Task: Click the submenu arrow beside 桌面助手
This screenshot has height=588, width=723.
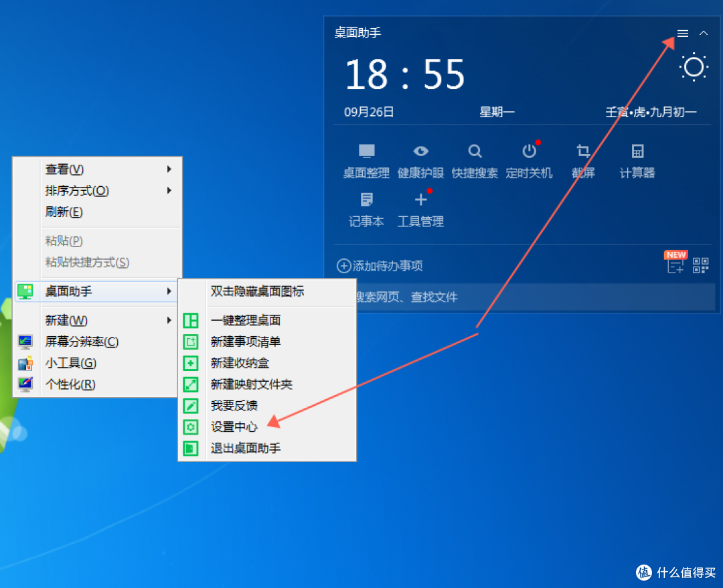Action: click(x=169, y=291)
